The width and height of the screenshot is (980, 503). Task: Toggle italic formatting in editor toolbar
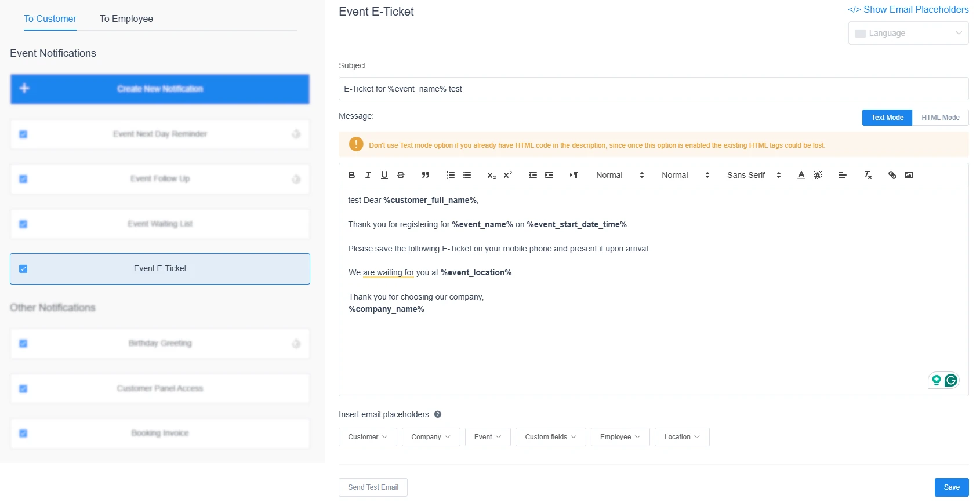coord(368,175)
